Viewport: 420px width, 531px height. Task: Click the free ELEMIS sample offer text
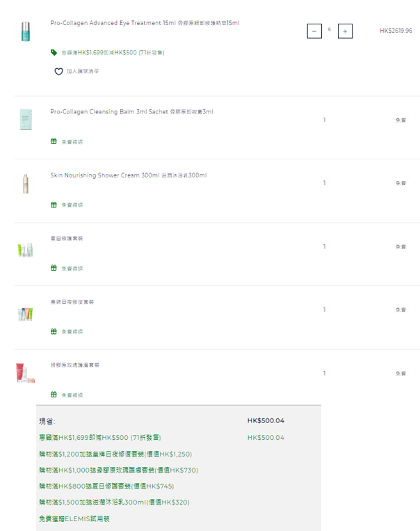point(74,518)
